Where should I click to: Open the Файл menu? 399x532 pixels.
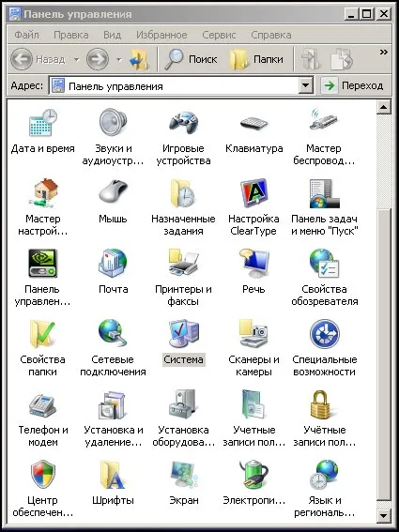[x=27, y=35]
